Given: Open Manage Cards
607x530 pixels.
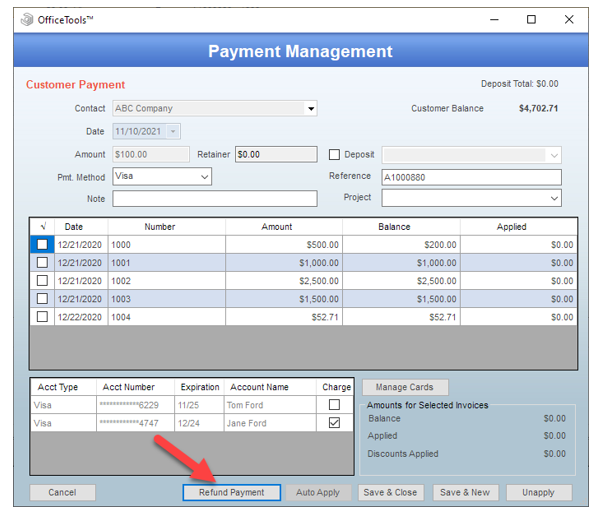Looking at the screenshot, I should 405,387.
